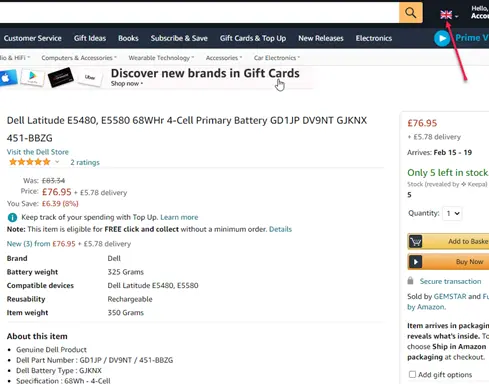Open the Quantity dropdown
This screenshot has height=384, width=489.
(x=453, y=213)
